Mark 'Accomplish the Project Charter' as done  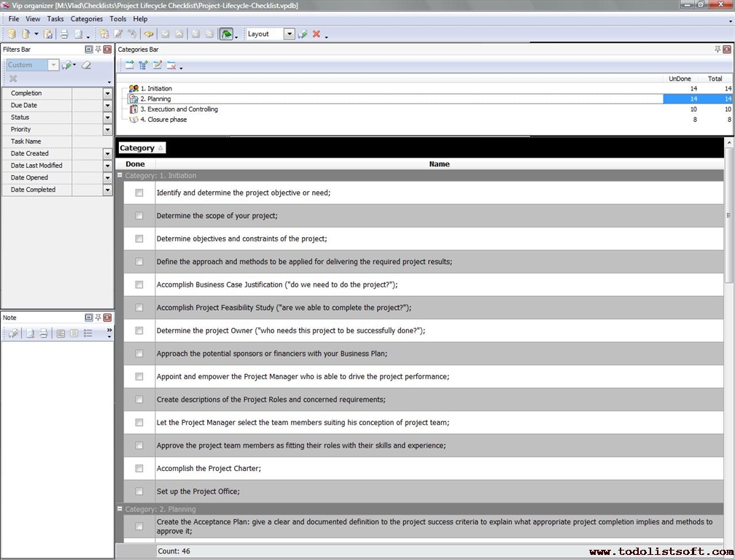pos(139,468)
